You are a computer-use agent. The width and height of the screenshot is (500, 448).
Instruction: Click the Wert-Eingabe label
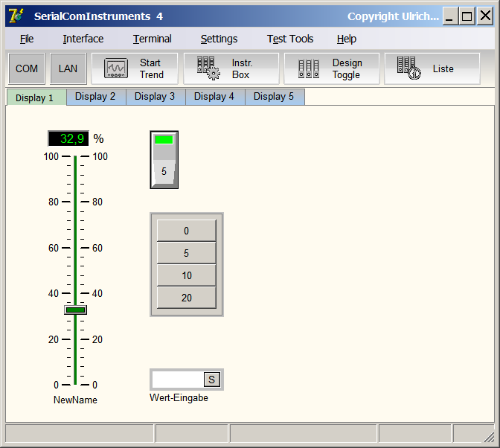[179, 397]
